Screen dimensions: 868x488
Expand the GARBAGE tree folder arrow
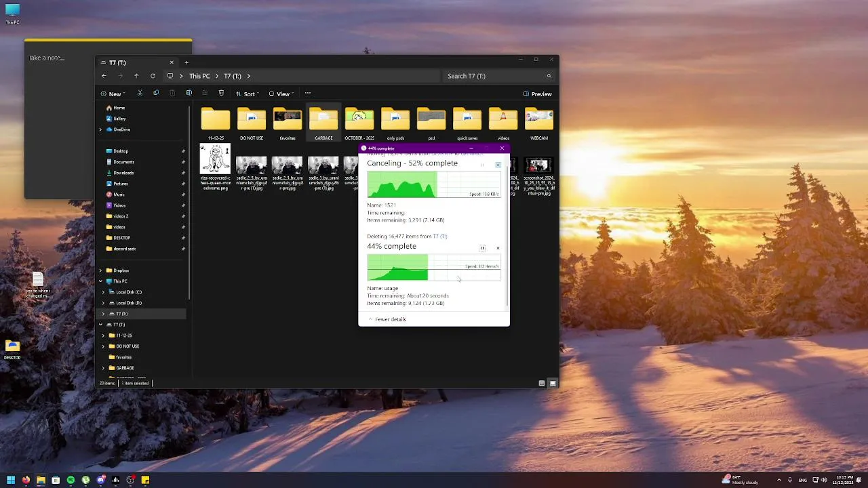[103, 368]
